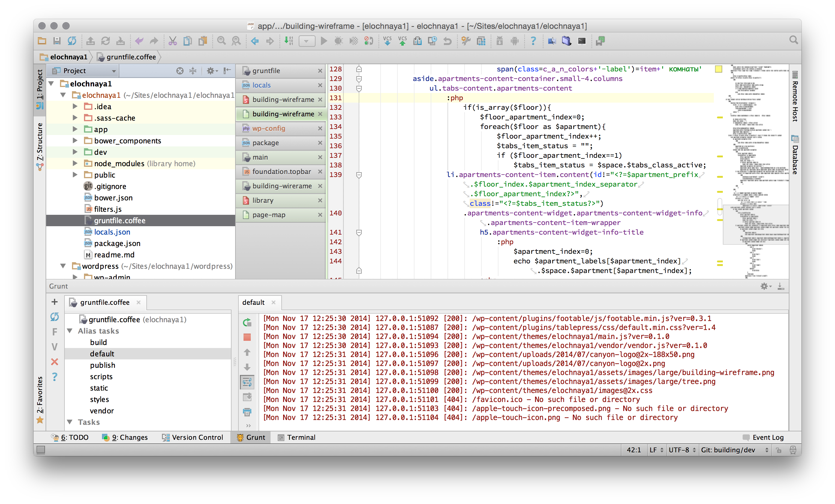Click the yellow inspection status square
The width and height of the screenshot is (835, 504).
[718, 69]
